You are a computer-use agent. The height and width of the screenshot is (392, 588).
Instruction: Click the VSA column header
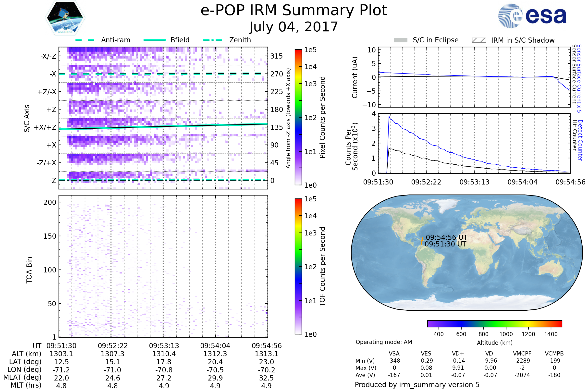click(x=394, y=354)
